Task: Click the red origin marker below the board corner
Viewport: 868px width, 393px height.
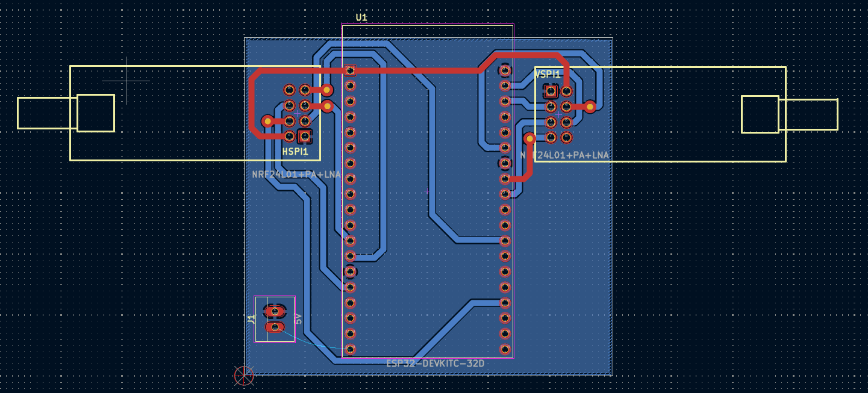Action: pyautogui.click(x=244, y=376)
